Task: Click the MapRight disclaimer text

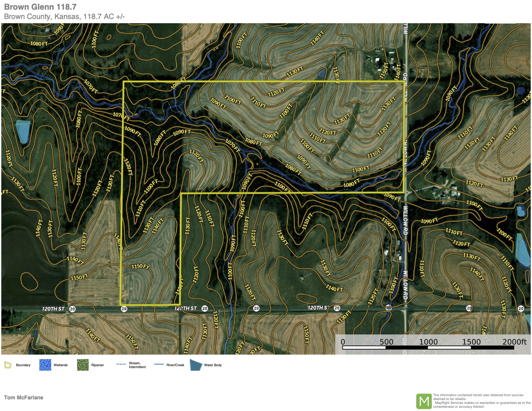Action: 481,401
